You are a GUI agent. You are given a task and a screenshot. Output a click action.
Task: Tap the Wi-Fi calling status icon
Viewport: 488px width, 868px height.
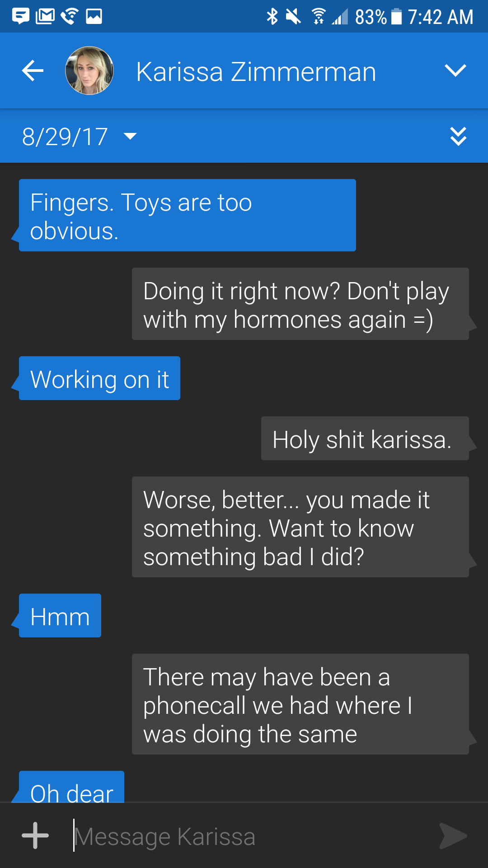[x=69, y=17]
